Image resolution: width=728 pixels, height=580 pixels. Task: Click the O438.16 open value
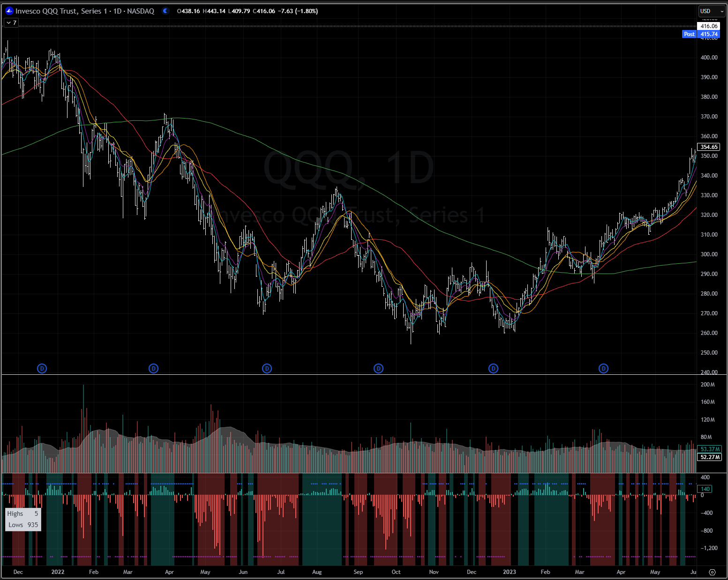tap(188, 11)
